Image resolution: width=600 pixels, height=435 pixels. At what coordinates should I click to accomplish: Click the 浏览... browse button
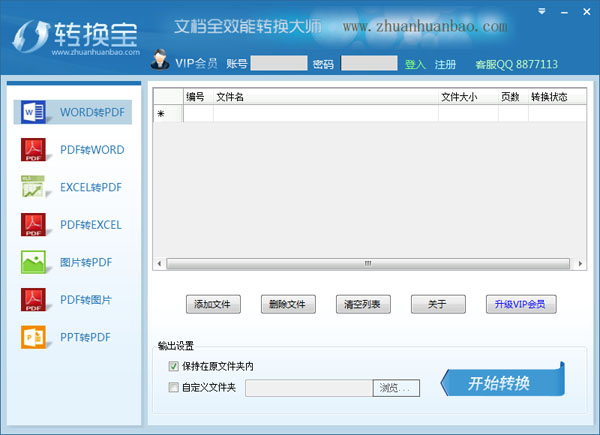click(x=396, y=388)
